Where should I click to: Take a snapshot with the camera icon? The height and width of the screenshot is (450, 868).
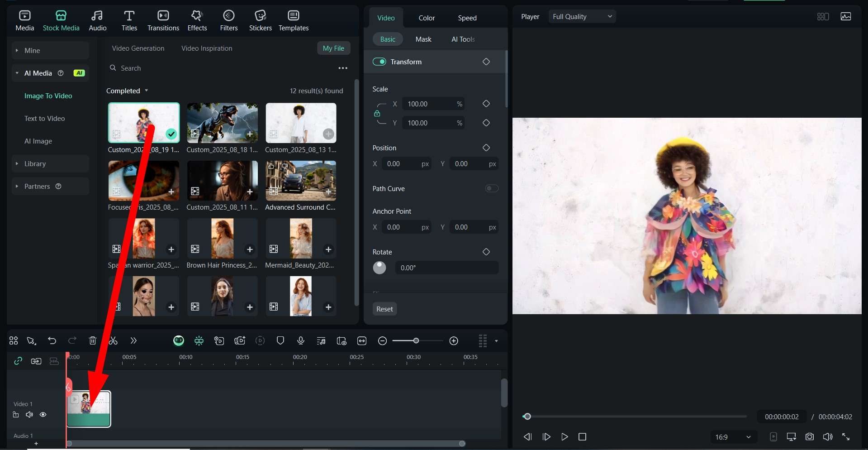pos(810,437)
